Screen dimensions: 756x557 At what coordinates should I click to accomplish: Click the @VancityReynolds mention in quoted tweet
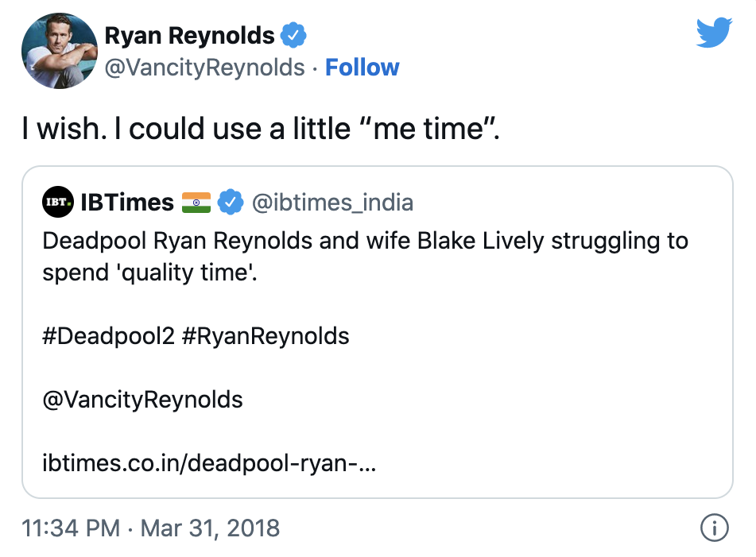[143, 399]
